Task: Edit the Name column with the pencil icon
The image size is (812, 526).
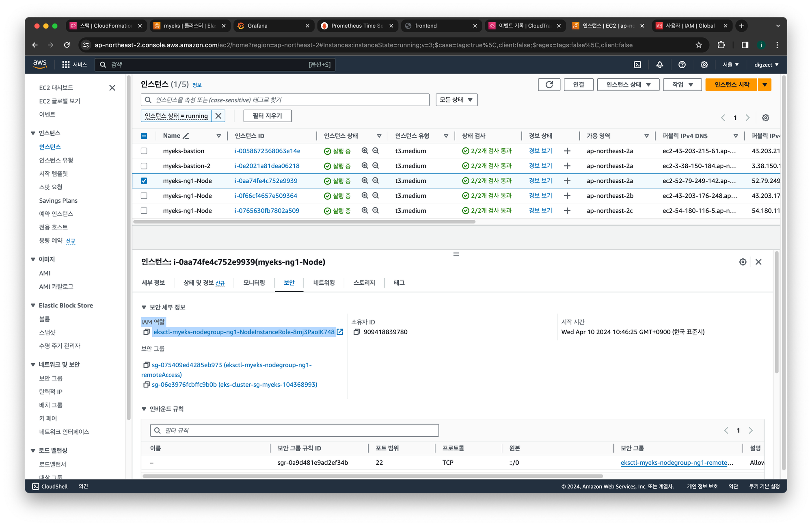Action: point(186,136)
